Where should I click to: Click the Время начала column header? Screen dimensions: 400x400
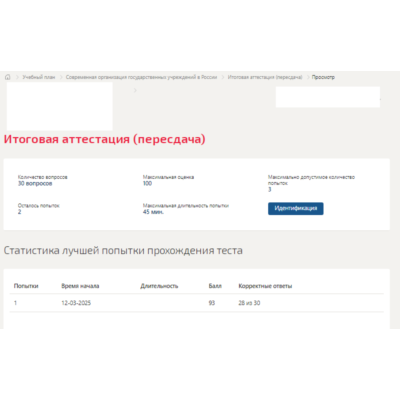tap(80, 286)
